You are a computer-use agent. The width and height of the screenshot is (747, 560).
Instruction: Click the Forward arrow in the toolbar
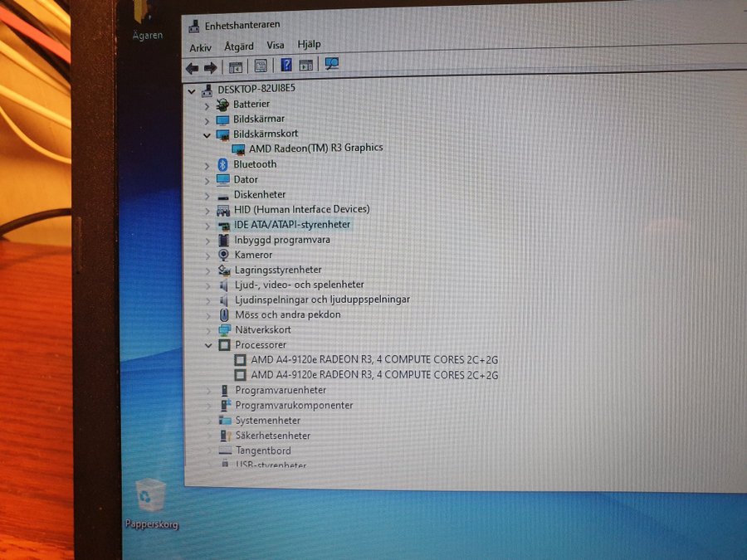(x=210, y=67)
